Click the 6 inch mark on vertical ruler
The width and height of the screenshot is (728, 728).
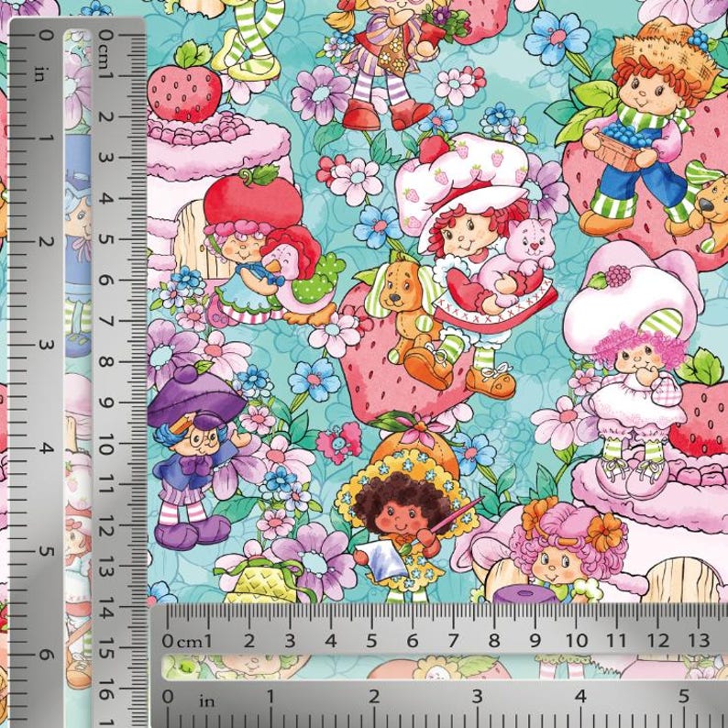coord(46,655)
